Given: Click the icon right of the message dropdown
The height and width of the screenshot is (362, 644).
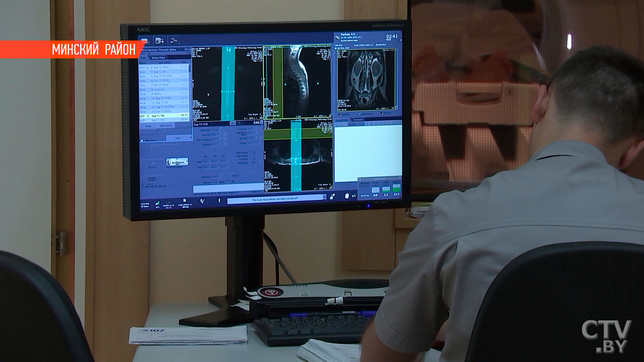Looking at the screenshot, I should [332, 196].
